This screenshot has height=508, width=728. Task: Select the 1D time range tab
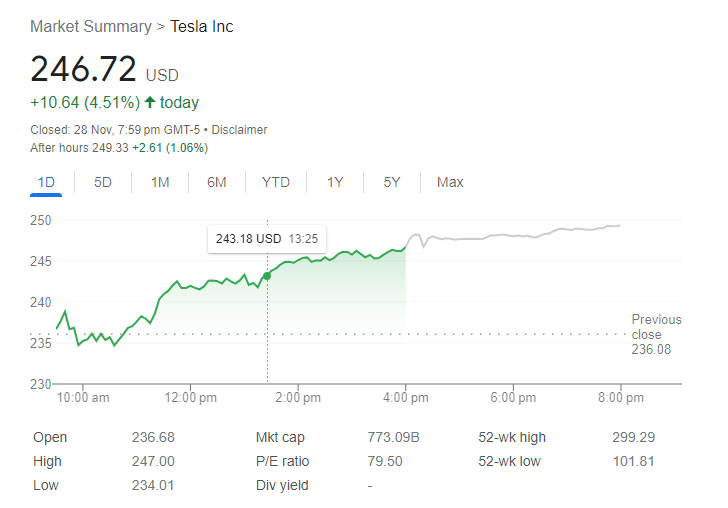(x=45, y=182)
